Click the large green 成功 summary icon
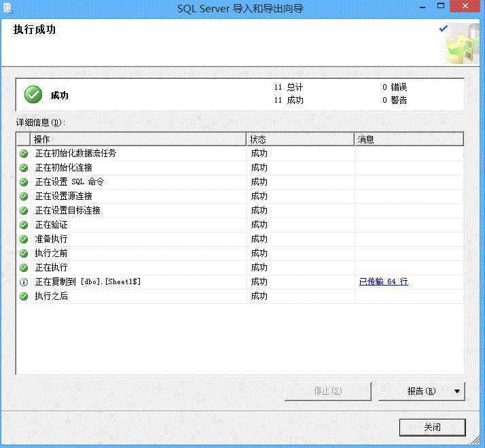 (x=33, y=94)
